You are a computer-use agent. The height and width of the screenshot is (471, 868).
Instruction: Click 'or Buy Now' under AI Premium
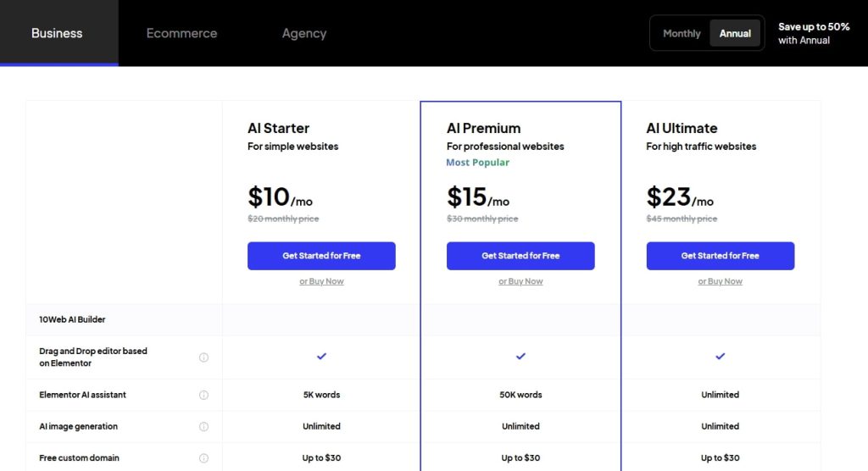point(520,281)
